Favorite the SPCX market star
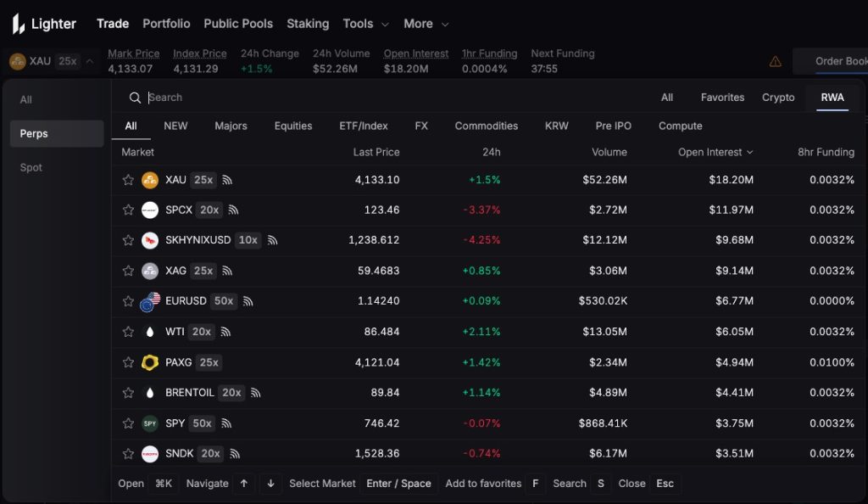The height and width of the screenshot is (504, 868). click(x=128, y=210)
